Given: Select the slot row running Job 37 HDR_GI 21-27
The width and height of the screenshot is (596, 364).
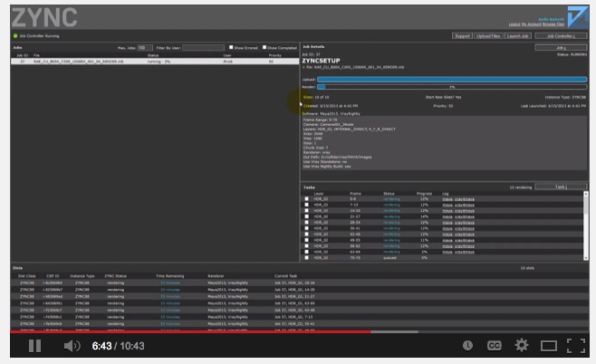Looking at the screenshot, I should (300, 296).
